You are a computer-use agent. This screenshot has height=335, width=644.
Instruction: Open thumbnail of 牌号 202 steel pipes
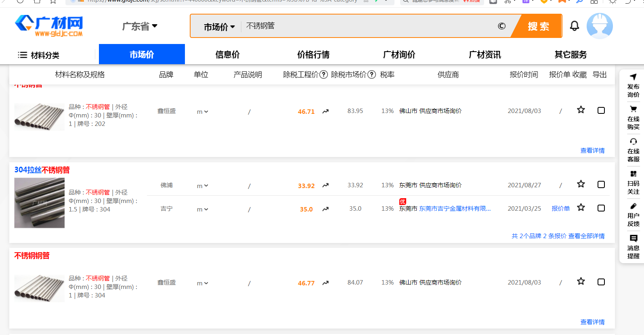[x=39, y=117]
